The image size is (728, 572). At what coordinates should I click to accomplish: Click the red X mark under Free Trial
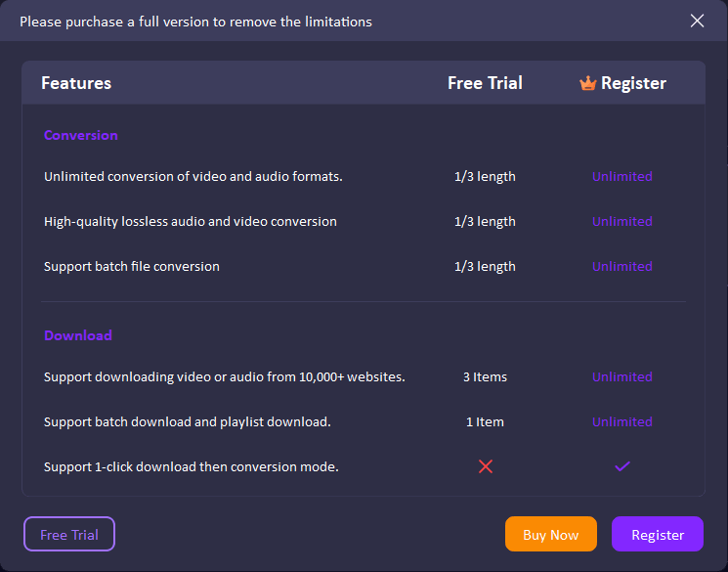[x=486, y=466]
